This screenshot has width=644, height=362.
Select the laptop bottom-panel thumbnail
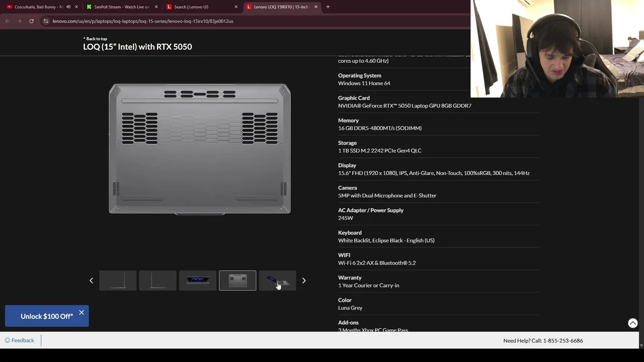click(x=237, y=281)
